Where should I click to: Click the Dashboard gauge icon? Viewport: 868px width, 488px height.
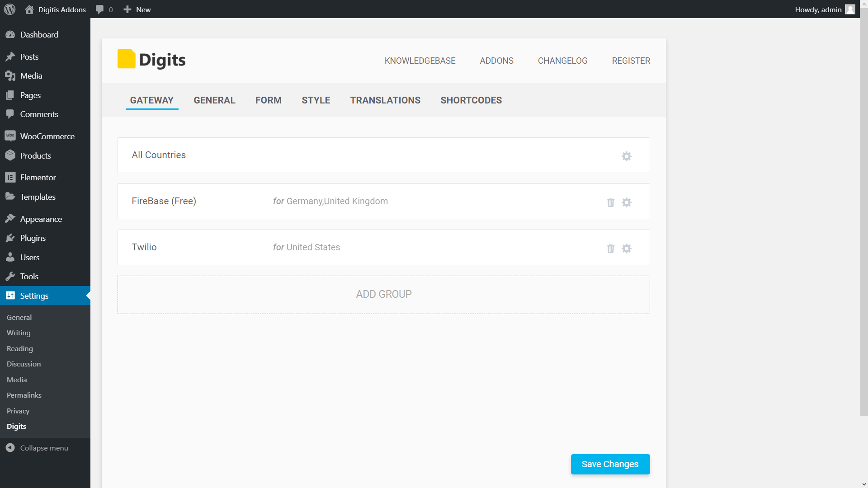10,35
